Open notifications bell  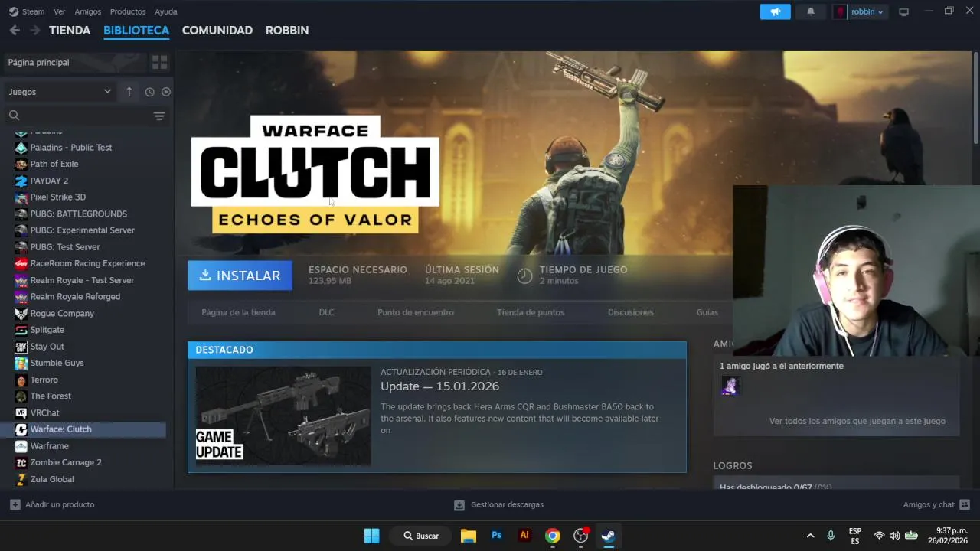point(811,11)
